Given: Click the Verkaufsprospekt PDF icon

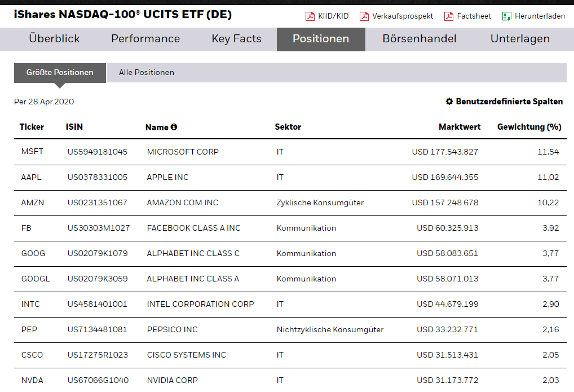Looking at the screenshot, I should pyautogui.click(x=364, y=16).
